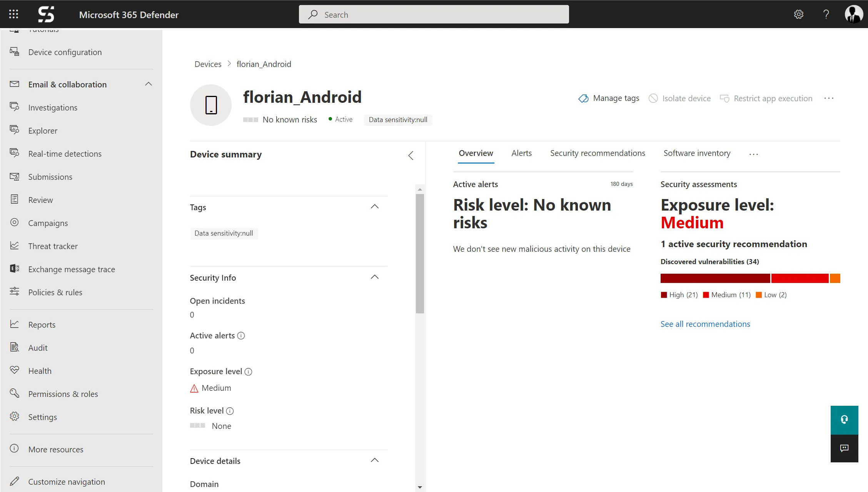
Task: Click the dark red High vulnerabilities bar
Action: point(715,278)
